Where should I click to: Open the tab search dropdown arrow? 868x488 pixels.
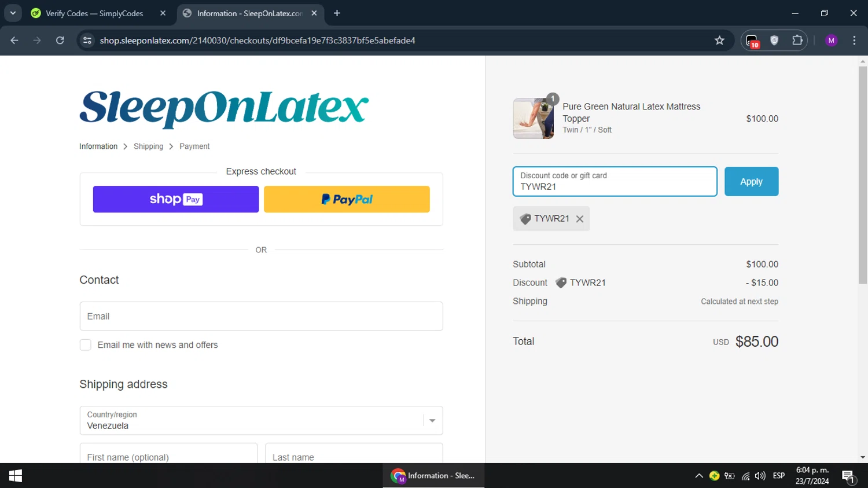click(13, 13)
